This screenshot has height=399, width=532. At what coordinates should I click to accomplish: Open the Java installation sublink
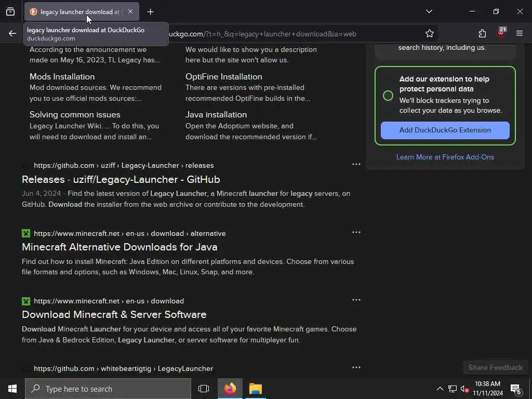click(x=216, y=115)
